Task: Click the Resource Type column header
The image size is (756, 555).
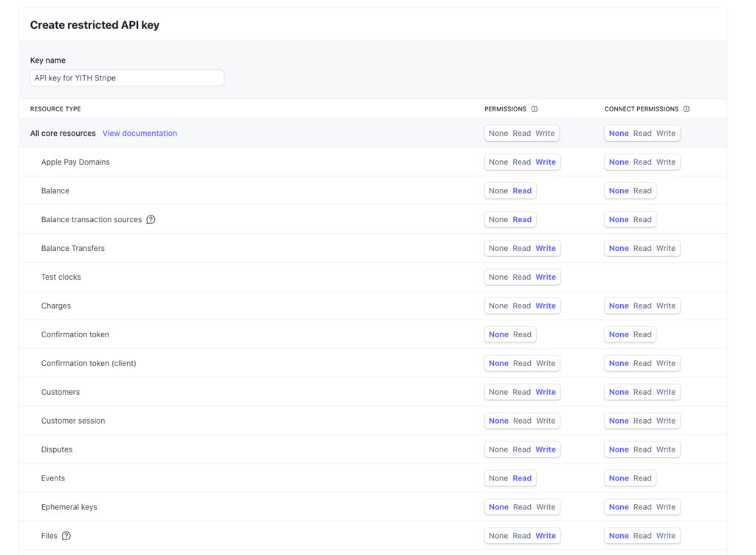Action: pyautogui.click(x=55, y=109)
